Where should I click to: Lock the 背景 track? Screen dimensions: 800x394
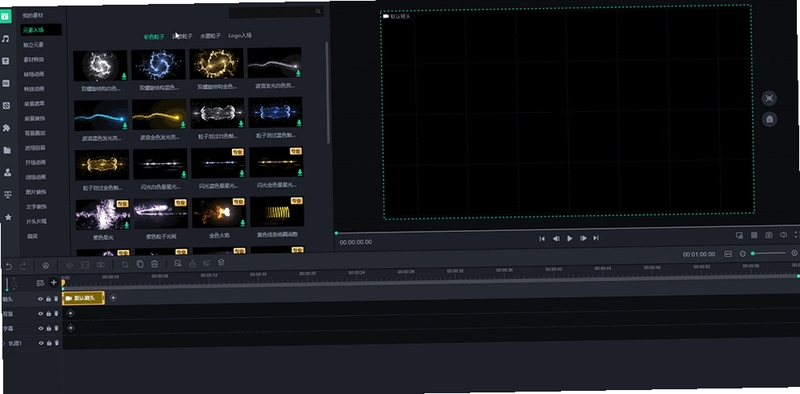tap(48, 314)
